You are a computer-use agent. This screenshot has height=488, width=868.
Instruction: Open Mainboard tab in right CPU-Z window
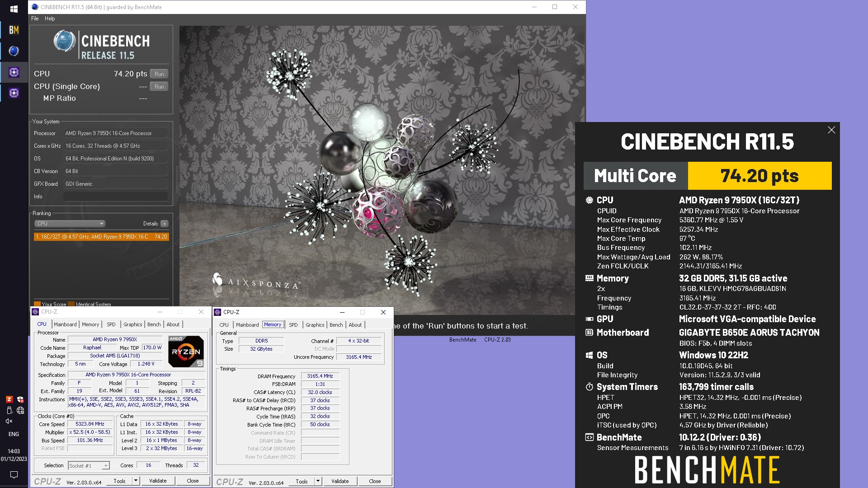[247, 325]
